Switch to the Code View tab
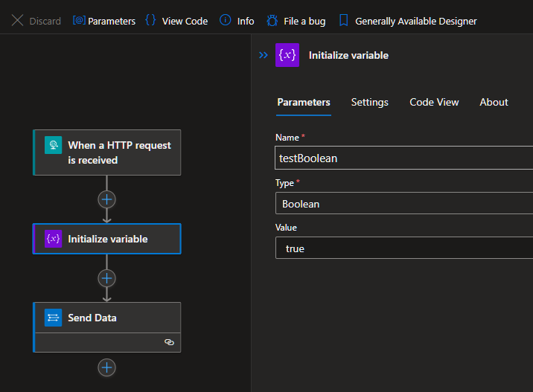533x392 pixels. coord(434,102)
